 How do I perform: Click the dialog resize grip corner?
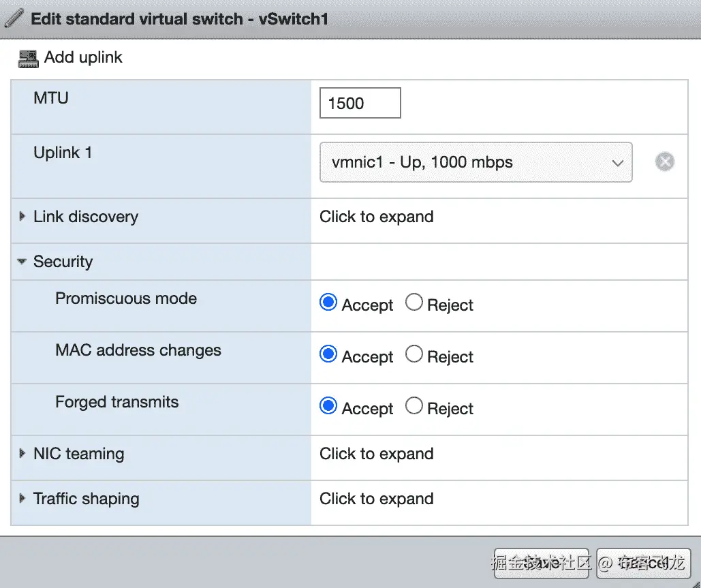pos(695,581)
